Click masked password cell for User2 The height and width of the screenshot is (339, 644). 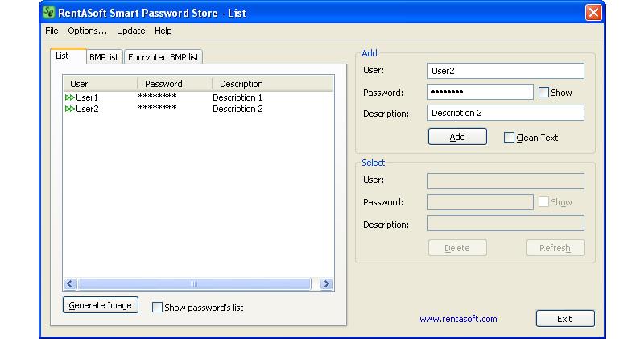point(157,108)
